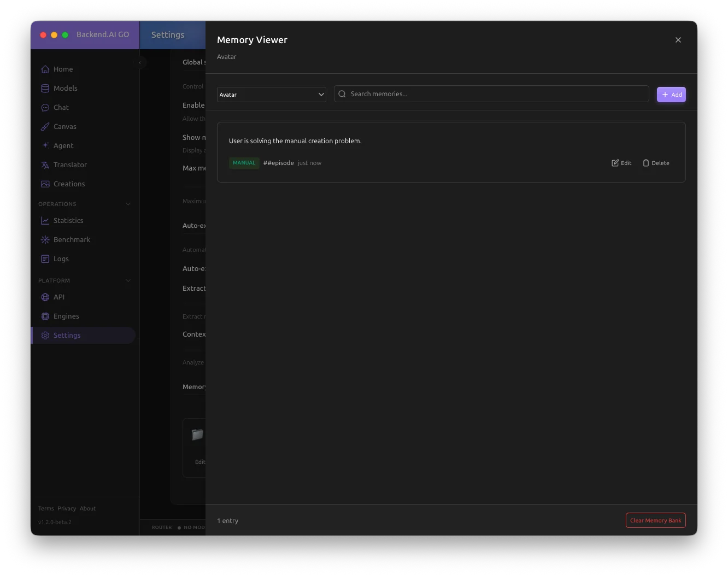Open Creations gallery in sidebar
Viewport: 728px width, 576px height.
[x=69, y=184]
